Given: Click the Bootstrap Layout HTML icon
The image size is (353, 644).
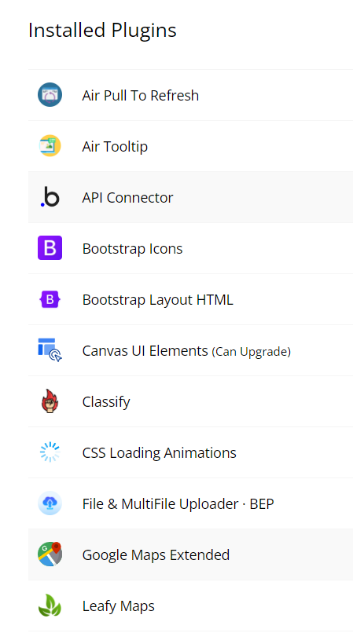Looking at the screenshot, I should click(x=50, y=299).
